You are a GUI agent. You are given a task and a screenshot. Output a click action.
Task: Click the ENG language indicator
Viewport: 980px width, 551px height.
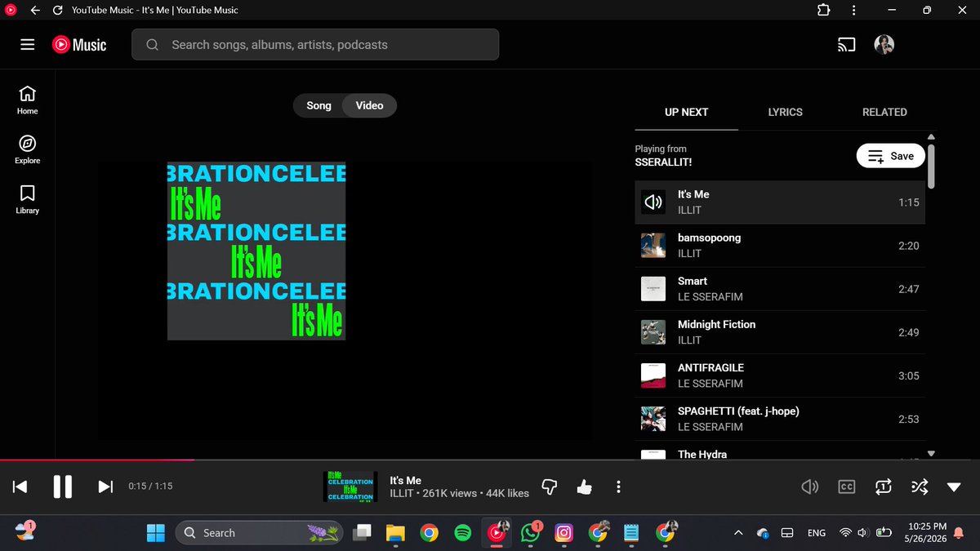[816, 533]
